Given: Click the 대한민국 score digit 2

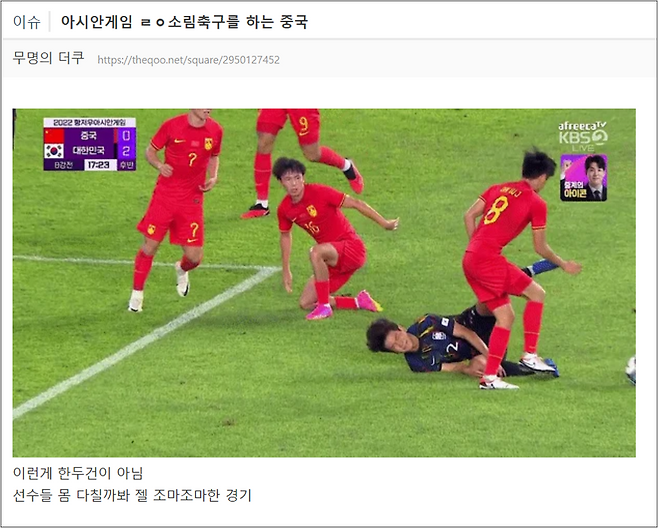Looking at the screenshot, I should point(127,151).
